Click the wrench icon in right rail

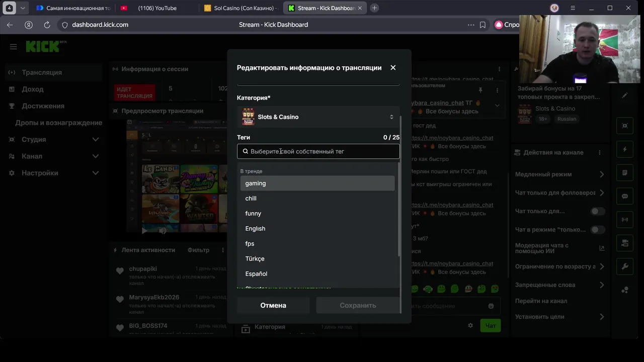tap(625, 266)
